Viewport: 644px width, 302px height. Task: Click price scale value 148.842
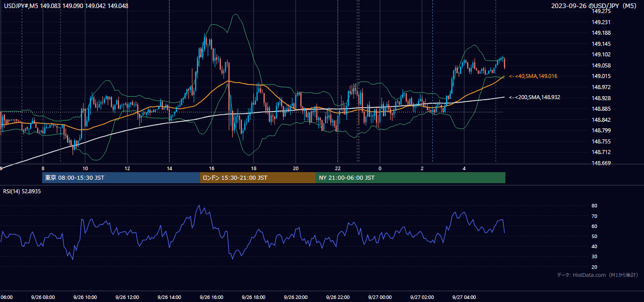[602, 120]
